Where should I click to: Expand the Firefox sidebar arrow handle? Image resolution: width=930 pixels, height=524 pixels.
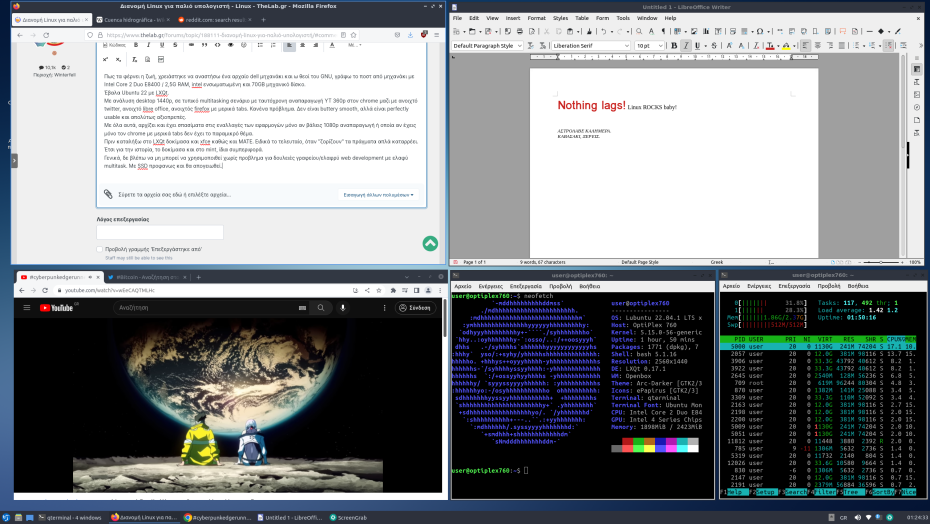[14, 160]
